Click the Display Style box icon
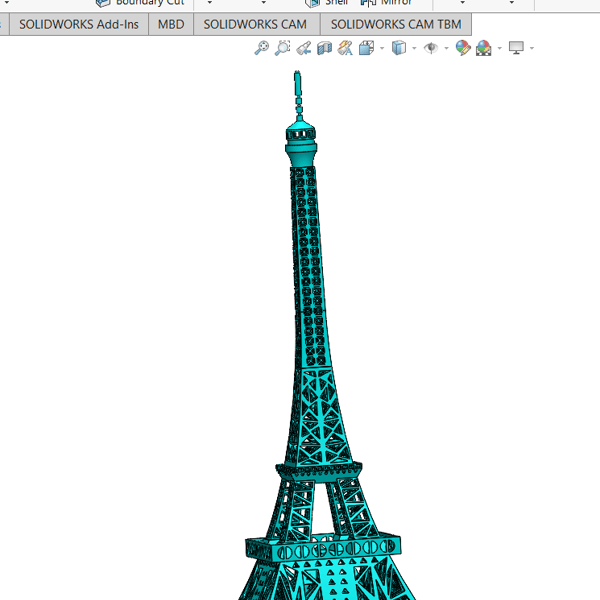This screenshot has width=600, height=600. (399, 48)
